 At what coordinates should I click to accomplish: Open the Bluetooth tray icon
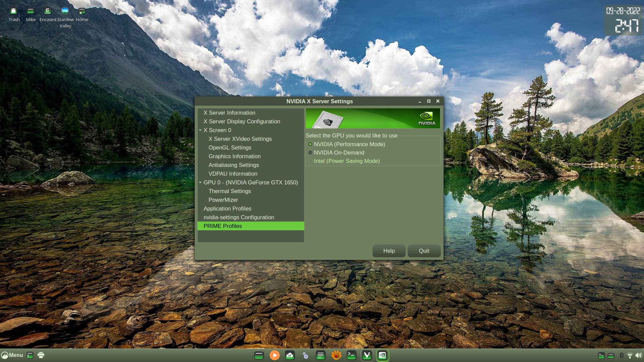[621, 355]
